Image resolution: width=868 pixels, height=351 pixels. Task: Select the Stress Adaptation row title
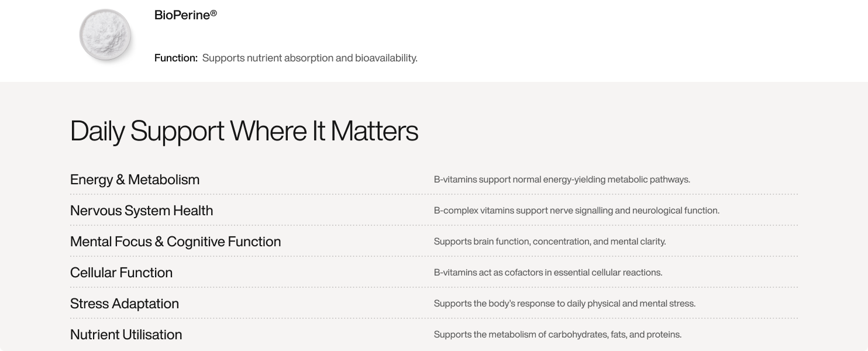point(125,304)
